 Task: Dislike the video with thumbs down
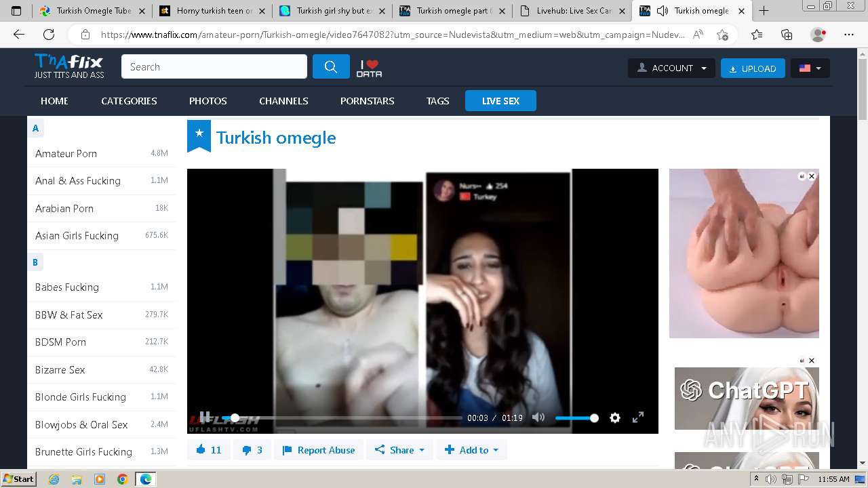click(252, 450)
